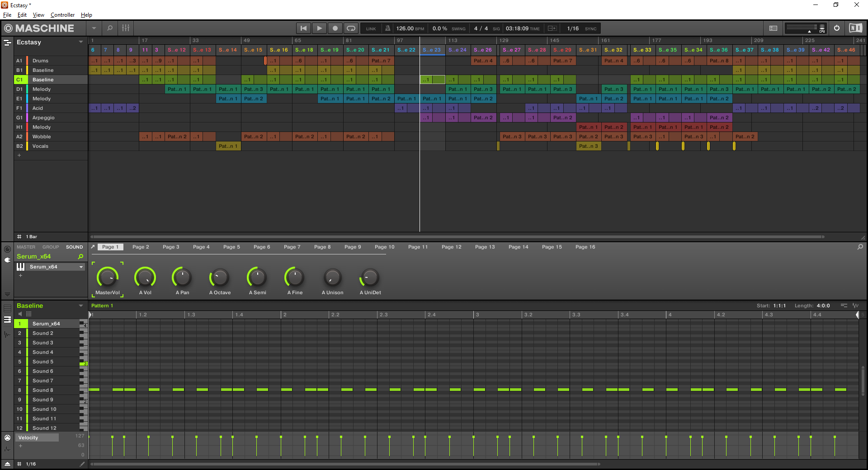Click the metronome icon

click(387, 28)
